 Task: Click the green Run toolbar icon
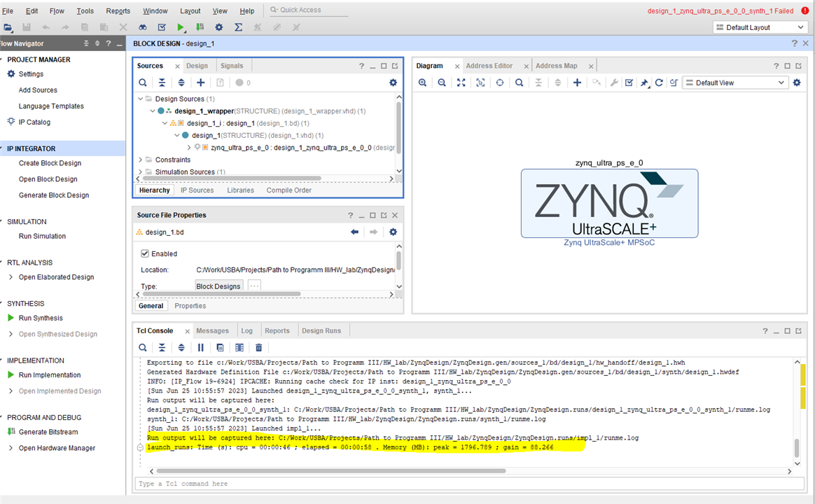[x=181, y=27]
